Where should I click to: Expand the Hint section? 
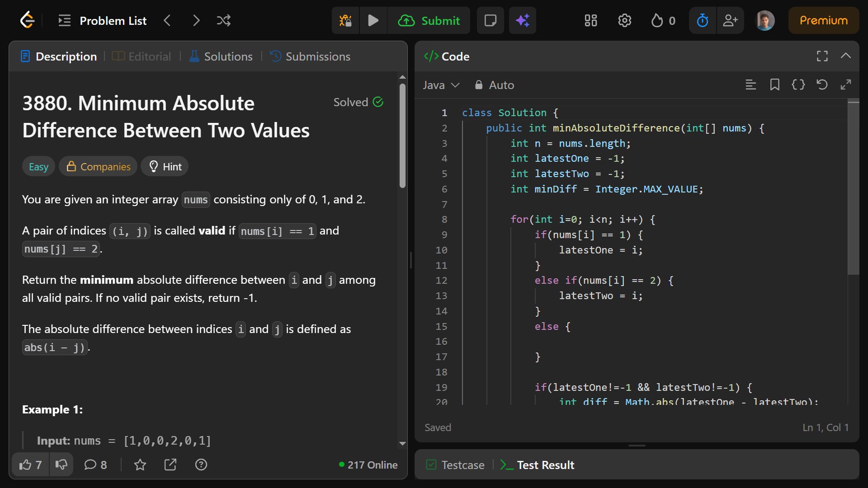tap(165, 167)
